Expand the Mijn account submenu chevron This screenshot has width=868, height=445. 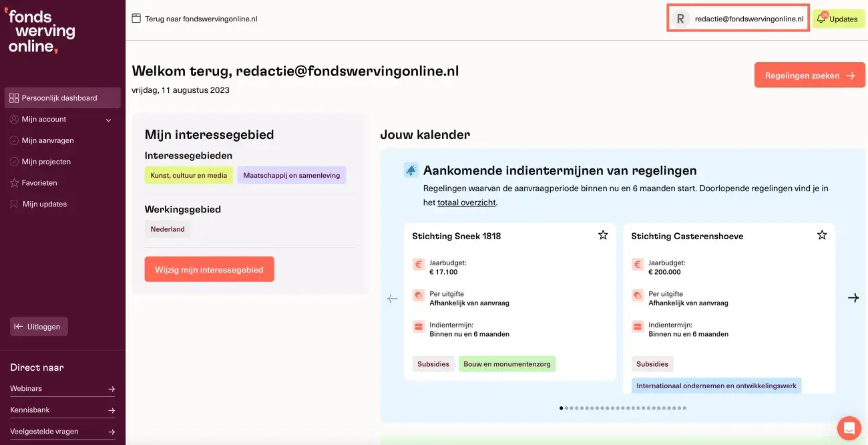click(108, 120)
